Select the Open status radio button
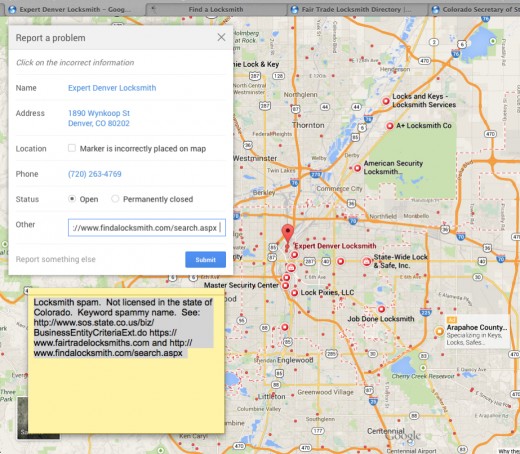 coord(72,199)
